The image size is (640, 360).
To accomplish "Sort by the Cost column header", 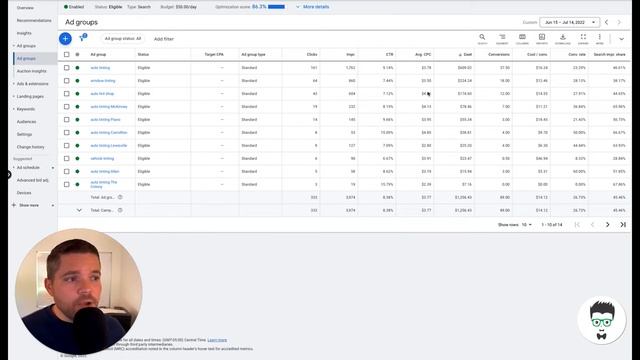I will pos(465,54).
